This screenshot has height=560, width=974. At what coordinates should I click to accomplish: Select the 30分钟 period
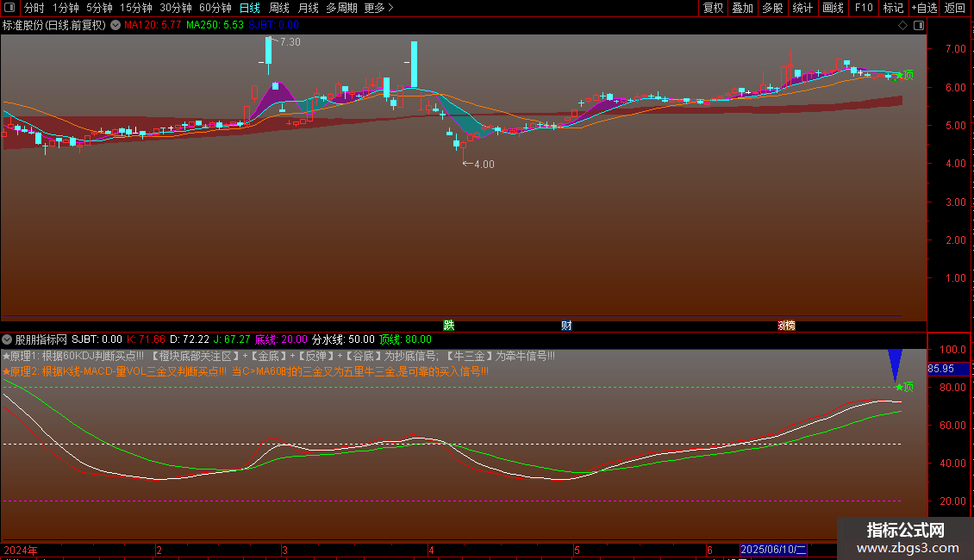point(176,8)
